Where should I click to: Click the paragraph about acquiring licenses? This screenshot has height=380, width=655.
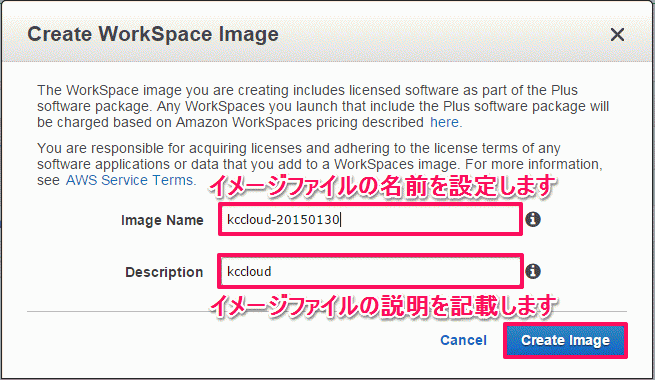pos(320,164)
